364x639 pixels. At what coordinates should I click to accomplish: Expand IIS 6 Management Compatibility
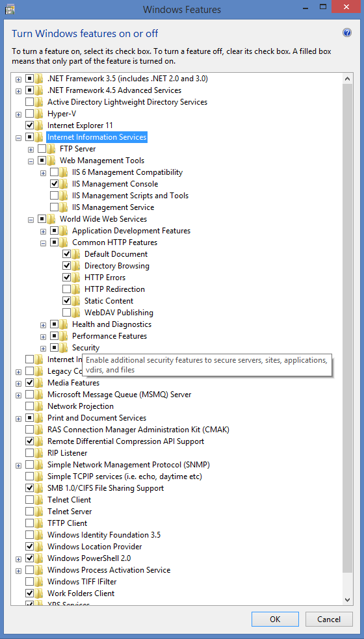[43, 173]
